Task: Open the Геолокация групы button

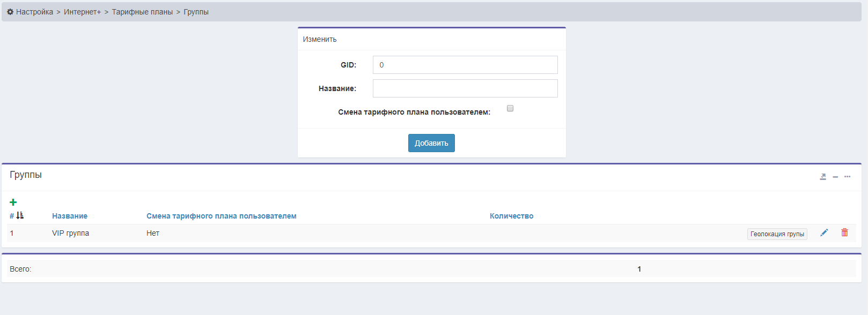Action: click(x=777, y=234)
